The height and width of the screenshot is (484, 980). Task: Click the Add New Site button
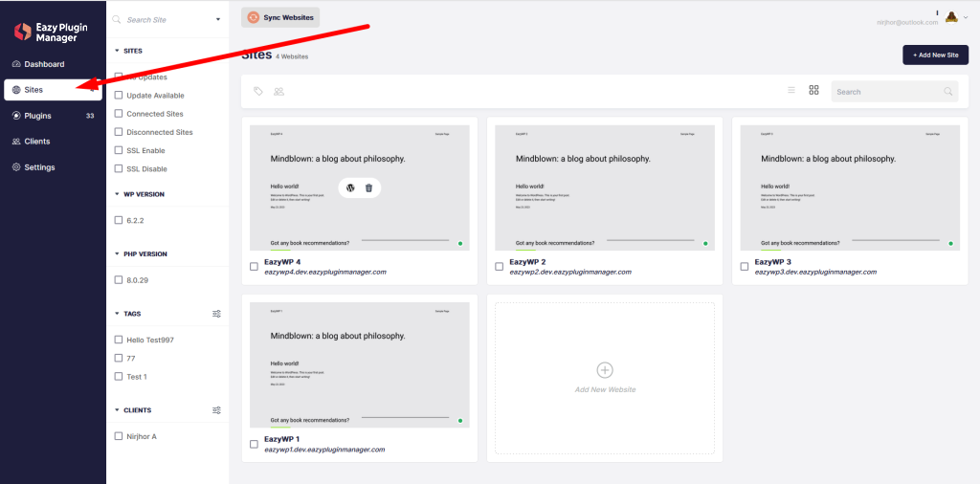936,55
